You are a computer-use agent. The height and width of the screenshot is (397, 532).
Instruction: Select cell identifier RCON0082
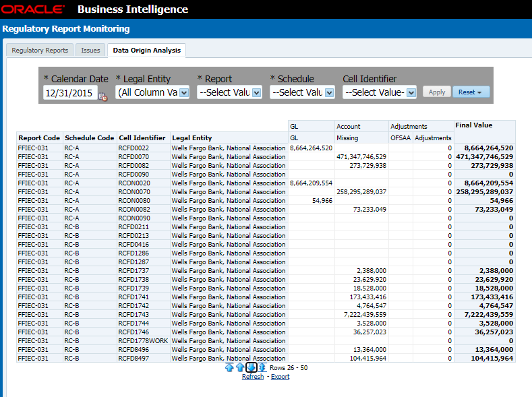click(x=134, y=210)
